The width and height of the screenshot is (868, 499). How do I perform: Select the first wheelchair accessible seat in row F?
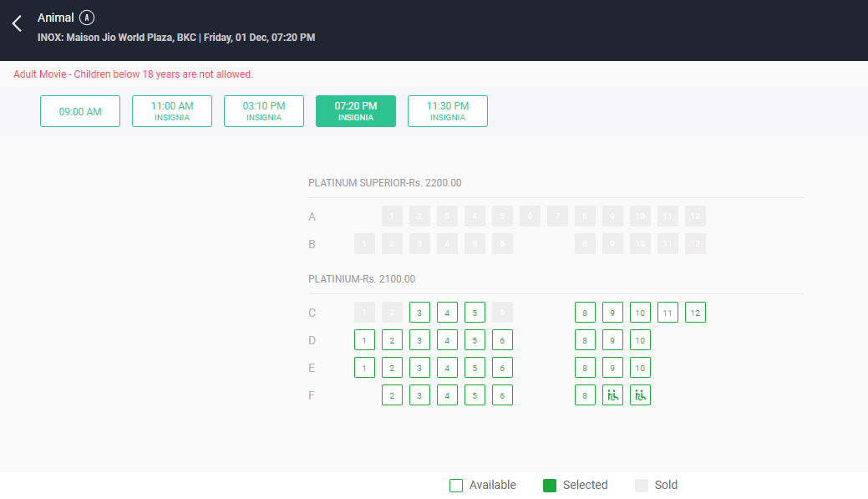pyautogui.click(x=612, y=395)
